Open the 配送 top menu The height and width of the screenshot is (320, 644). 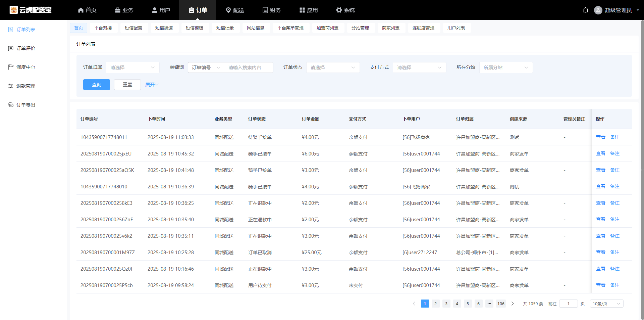pos(235,10)
